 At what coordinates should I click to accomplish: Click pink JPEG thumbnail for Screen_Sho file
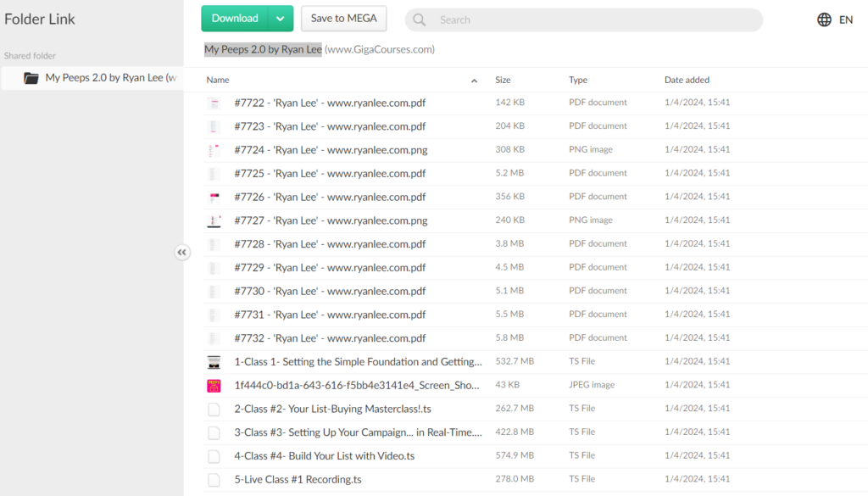tap(214, 386)
